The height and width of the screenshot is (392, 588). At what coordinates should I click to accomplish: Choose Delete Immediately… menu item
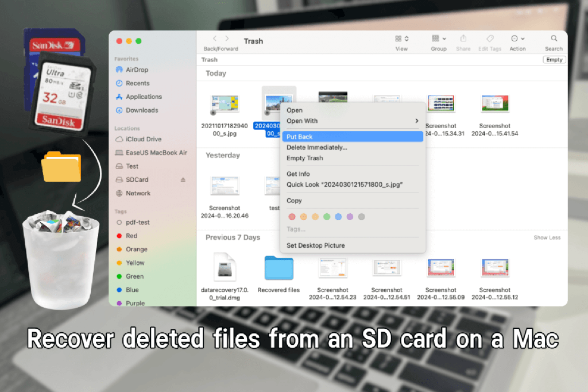coord(317,147)
